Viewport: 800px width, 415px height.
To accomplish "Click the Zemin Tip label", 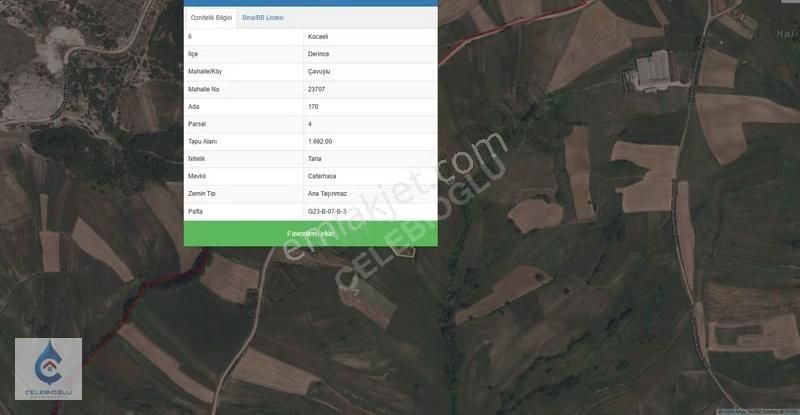I will 202,193.
